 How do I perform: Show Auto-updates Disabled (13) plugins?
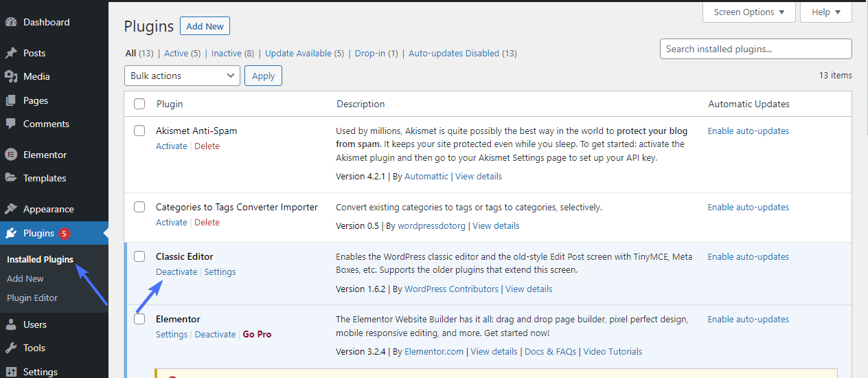462,53
